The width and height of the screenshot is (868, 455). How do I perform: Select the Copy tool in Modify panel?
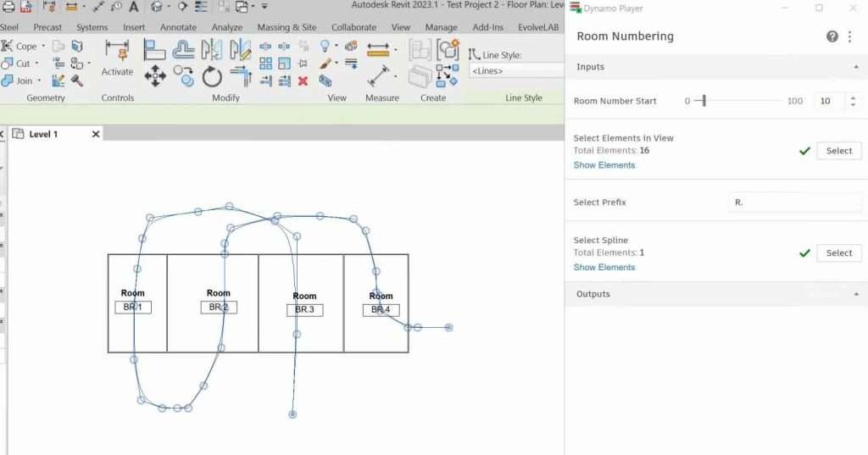pyautogui.click(x=184, y=76)
